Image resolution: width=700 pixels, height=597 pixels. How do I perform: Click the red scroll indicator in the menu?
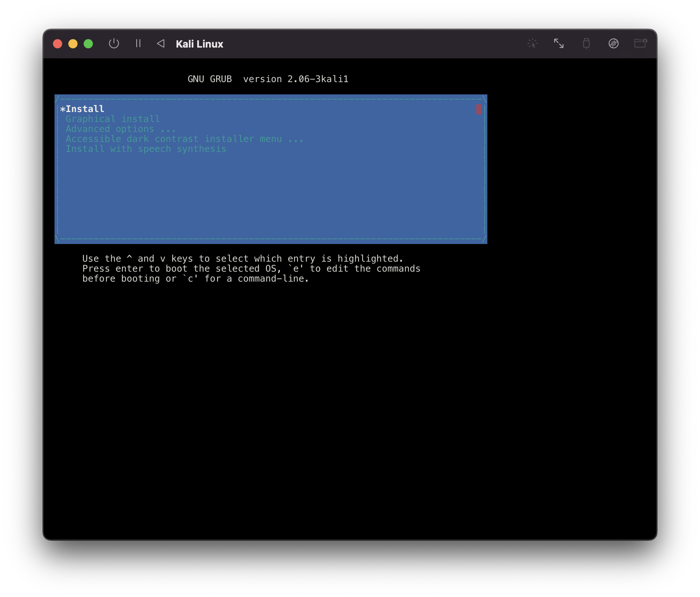click(x=479, y=109)
